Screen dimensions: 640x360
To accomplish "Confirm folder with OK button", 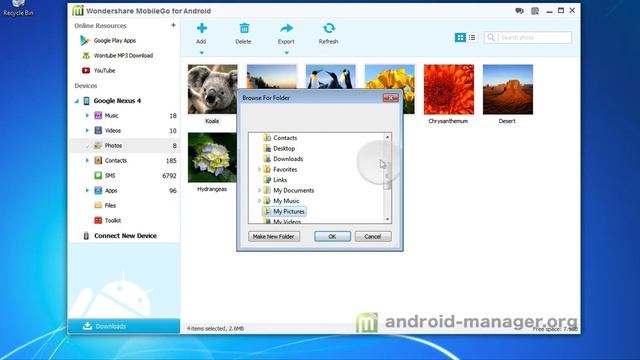I will click(x=332, y=236).
